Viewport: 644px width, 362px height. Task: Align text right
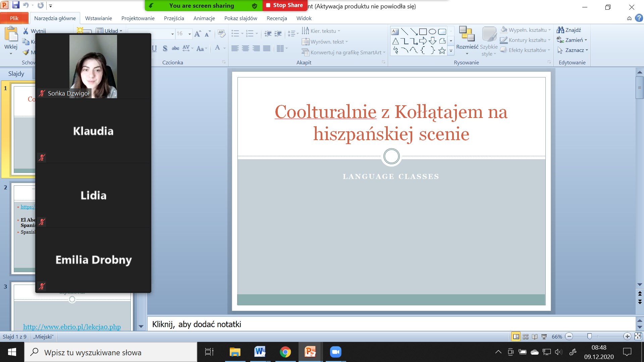point(256,48)
